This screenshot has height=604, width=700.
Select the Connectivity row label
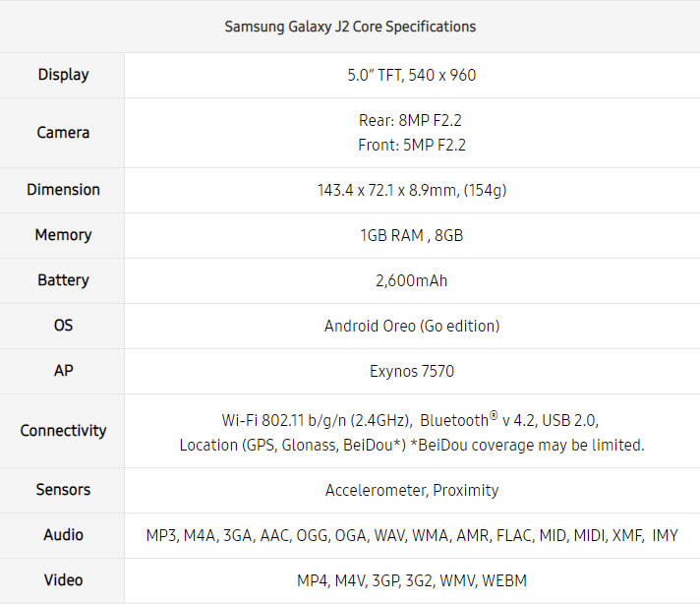[63, 431]
